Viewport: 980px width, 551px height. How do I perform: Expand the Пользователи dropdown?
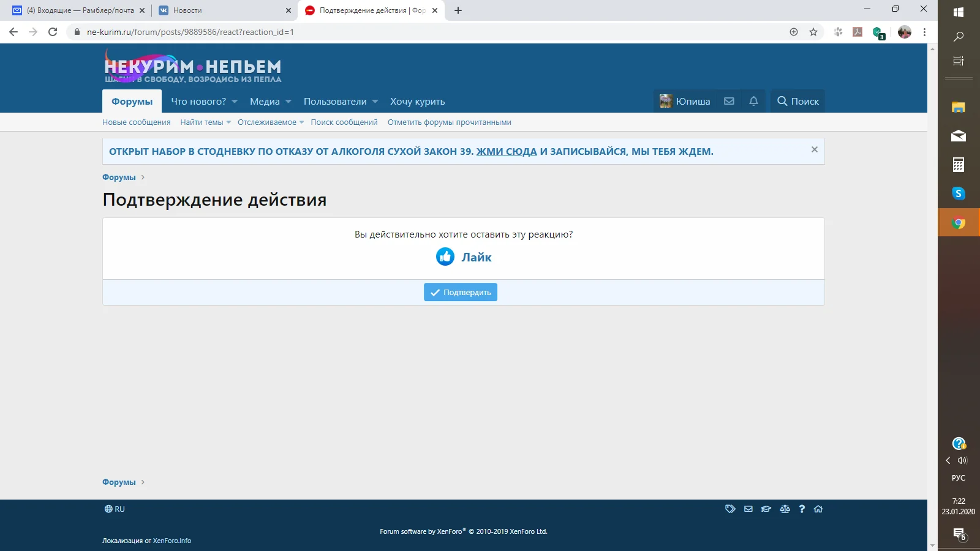[339, 101]
